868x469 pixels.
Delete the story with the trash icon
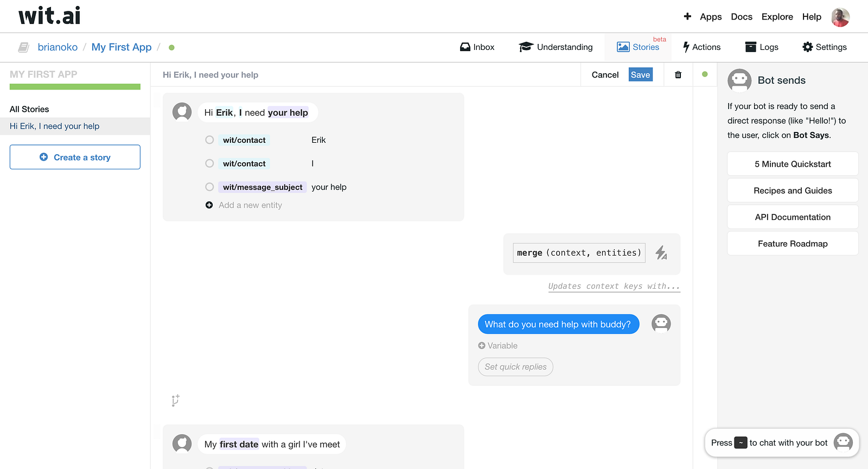pos(678,75)
